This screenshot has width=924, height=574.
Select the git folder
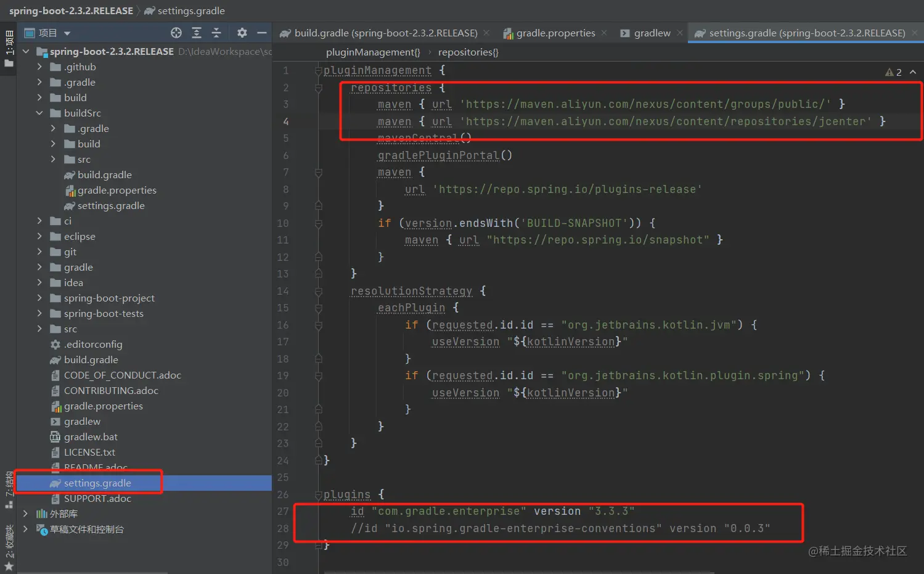(x=63, y=252)
